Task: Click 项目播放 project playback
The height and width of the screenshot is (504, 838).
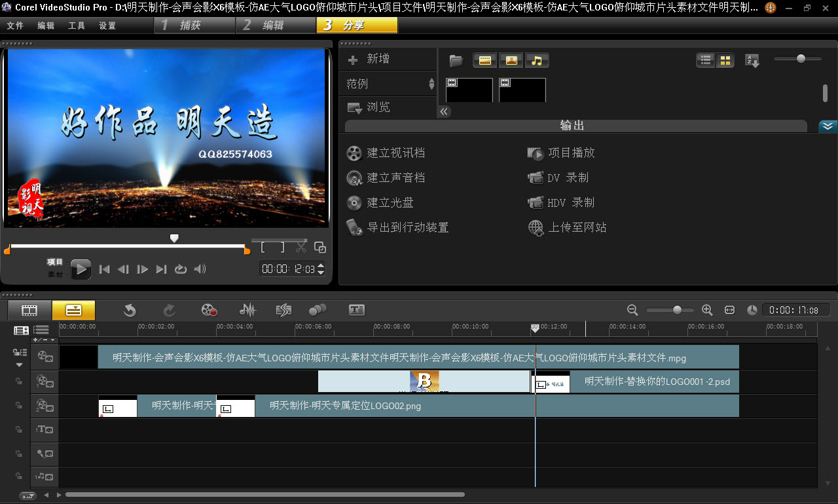Action: (561, 153)
